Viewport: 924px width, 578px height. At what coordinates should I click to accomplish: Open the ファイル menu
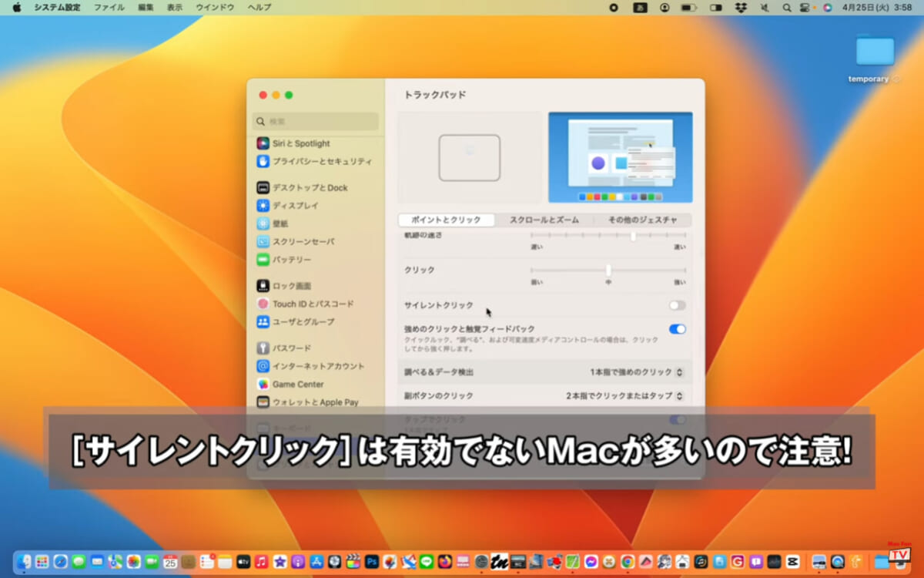coord(109,7)
